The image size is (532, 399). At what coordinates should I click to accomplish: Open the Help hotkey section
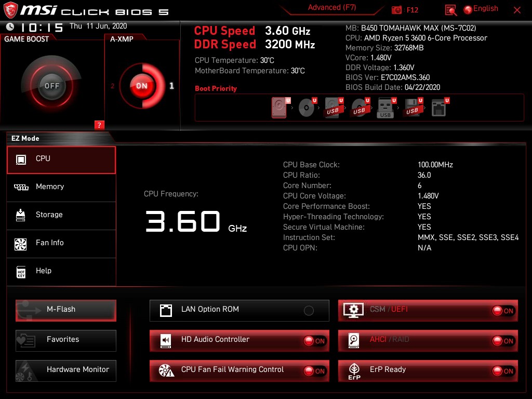[61, 272]
